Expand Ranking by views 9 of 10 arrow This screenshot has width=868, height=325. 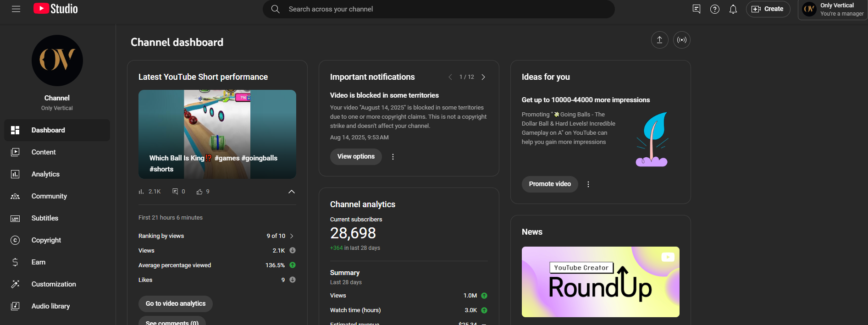[292, 236]
